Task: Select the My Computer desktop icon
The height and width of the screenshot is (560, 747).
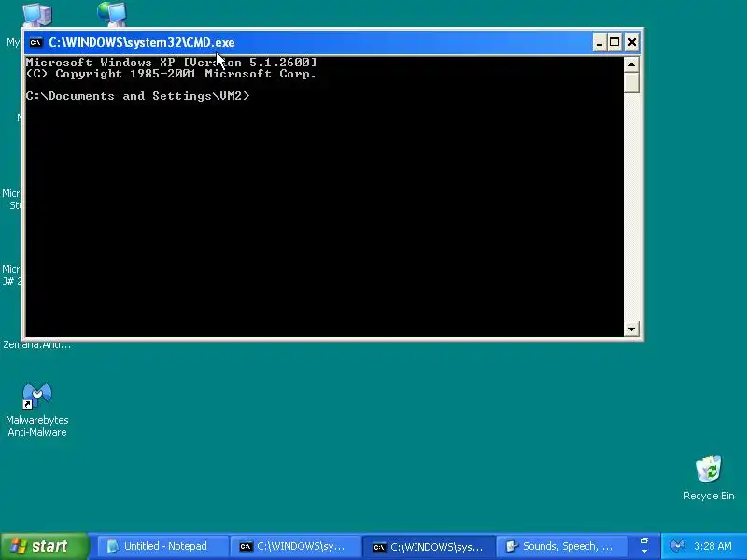Action: click(36, 14)
